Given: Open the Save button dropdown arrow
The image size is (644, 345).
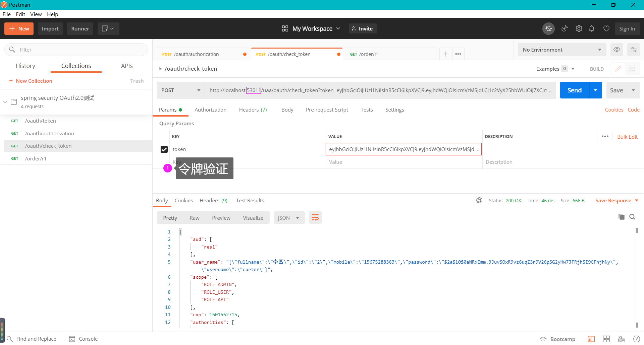Looking at the screenshot, I should coord(633,90).
